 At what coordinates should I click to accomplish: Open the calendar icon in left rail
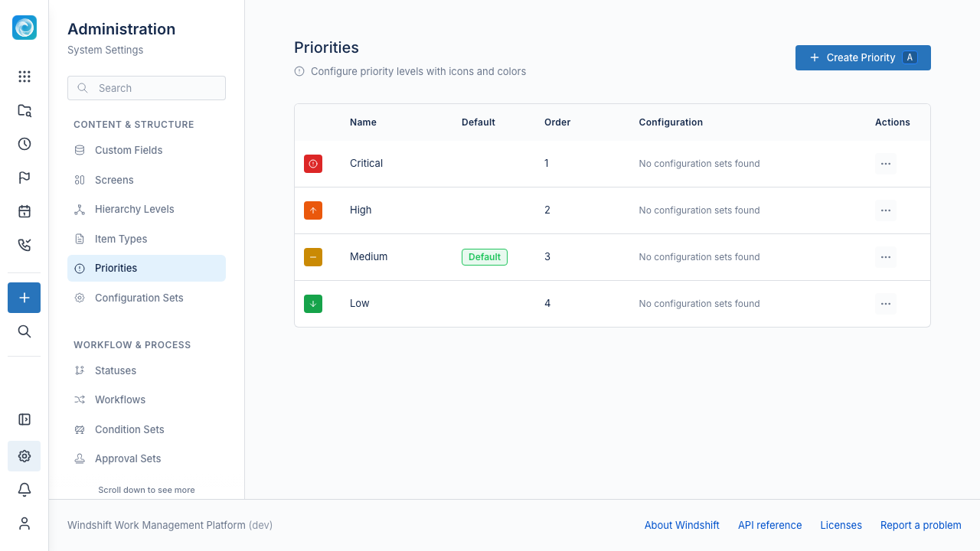24,211
